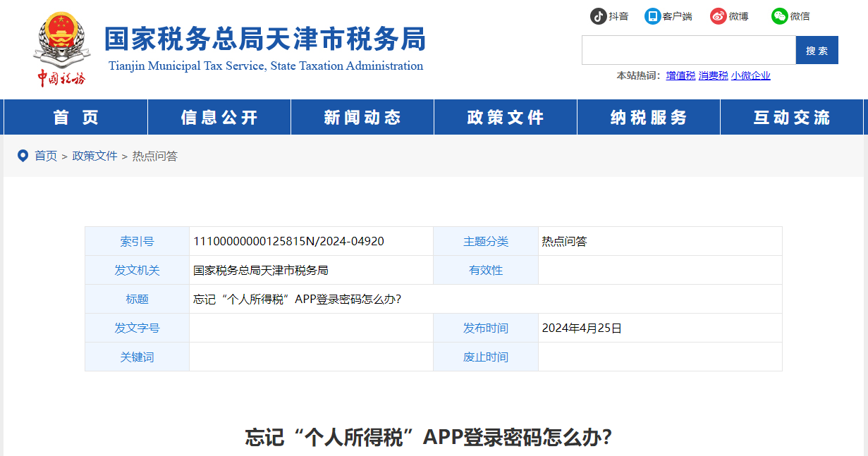Viewport: 868px width, 456px height.
Task: Click the article heading 忘记“个人所得税”APP登录密码怎么办?
Action: [429, 437]
